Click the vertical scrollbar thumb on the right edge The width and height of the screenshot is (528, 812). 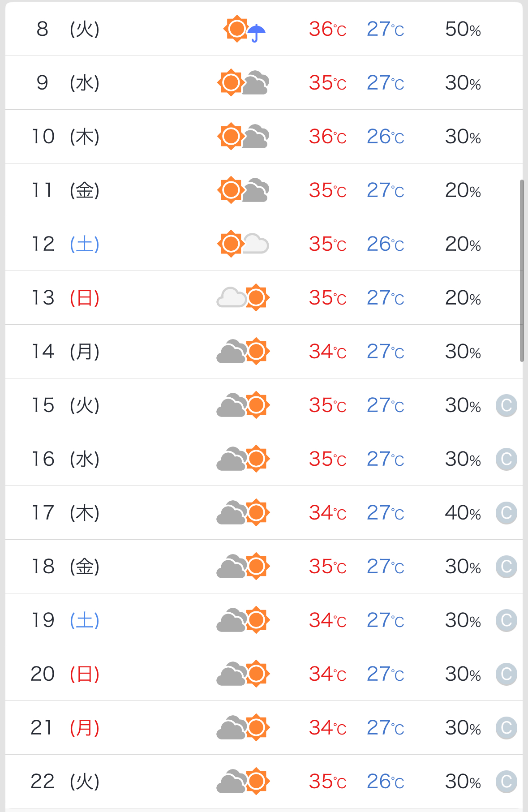click(x=522, y=271)
